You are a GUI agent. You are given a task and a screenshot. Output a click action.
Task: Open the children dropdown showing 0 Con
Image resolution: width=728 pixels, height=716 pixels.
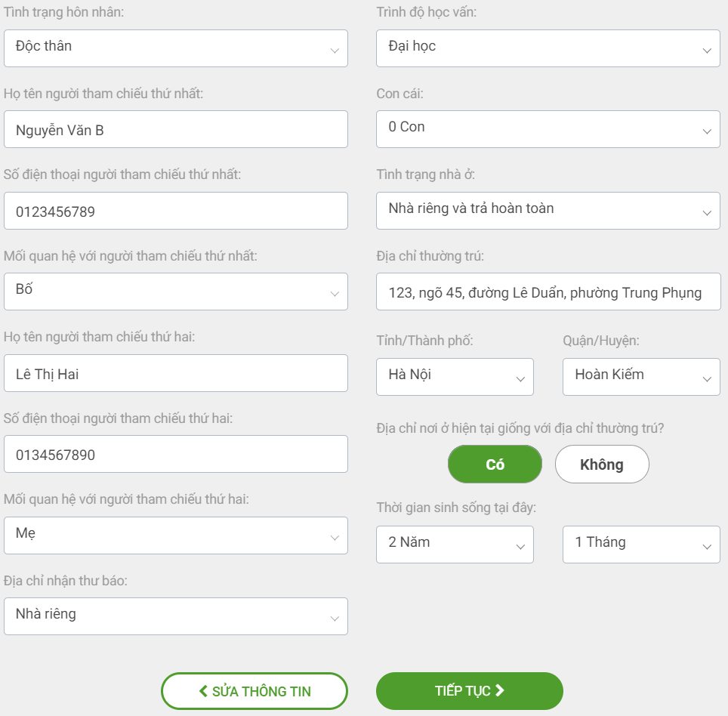tap(548, 129)
